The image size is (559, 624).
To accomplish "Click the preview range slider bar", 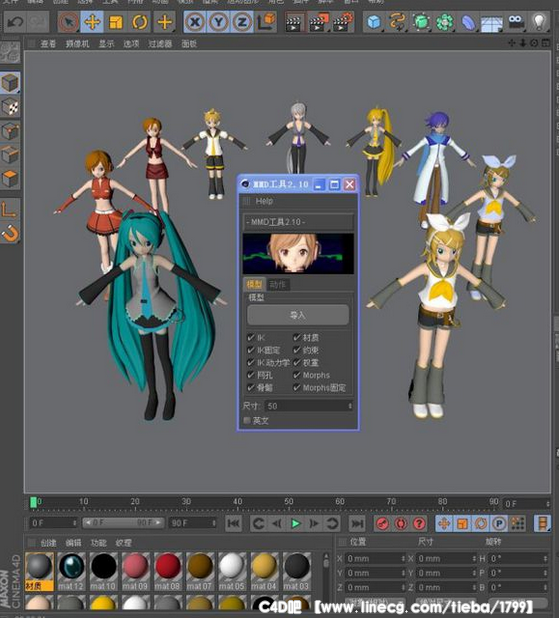I will pyautogui.click(x=123, y=523).
